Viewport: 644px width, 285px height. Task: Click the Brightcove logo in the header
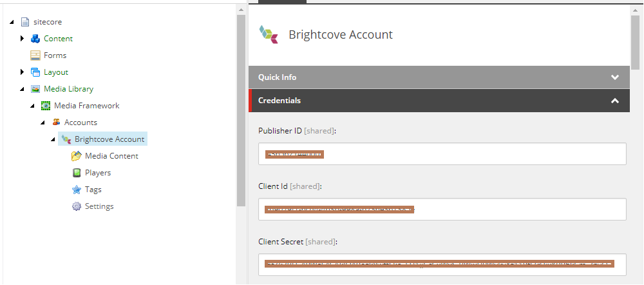[269, 35]
